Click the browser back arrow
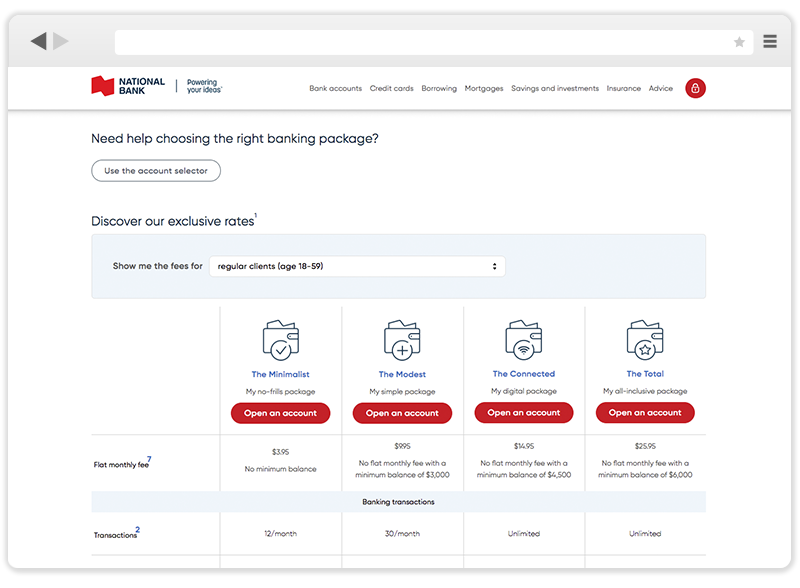The width and height of the screenshot is (800, 588). (x=39, y=41)
